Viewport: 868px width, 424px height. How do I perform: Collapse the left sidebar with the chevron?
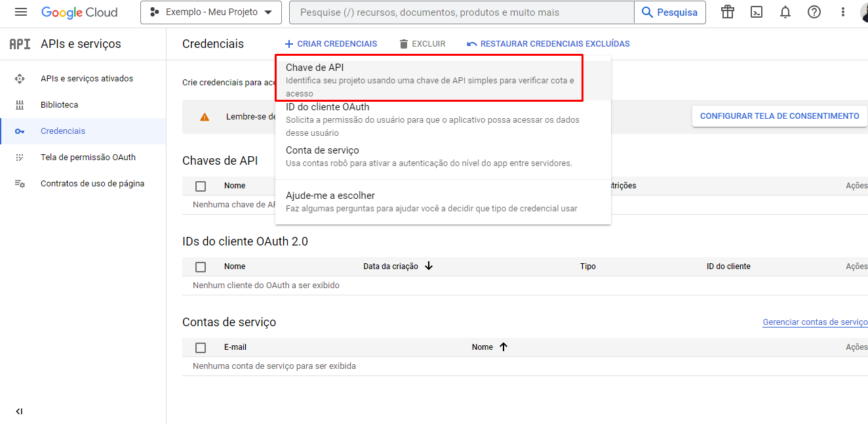click(18, 411)
